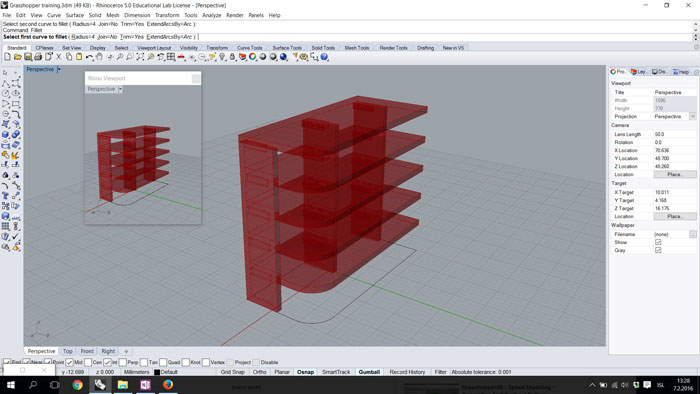Image resolution: width=700 pixels, height=394 pixels.
Task: Enable the Cen object snap checkbox
Action: pyautogui.click(x=88, y=362)
